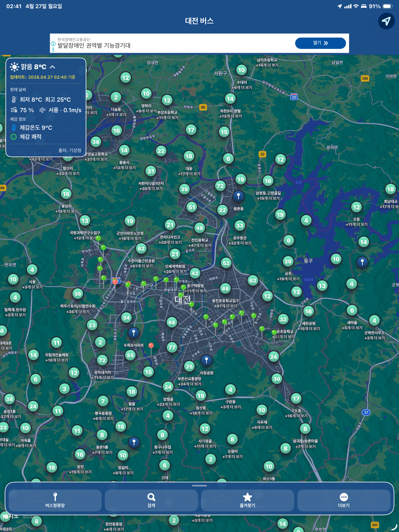399x532 pixels.
Task: Tap the 최저 8°C 최고 25°C reading
Action: [x=45, y=100]
